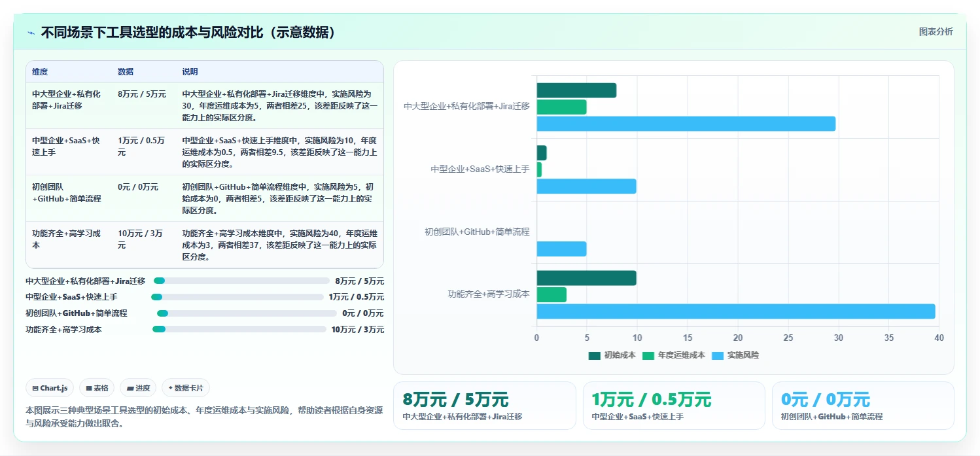The width and height of the screenshot is (980, 456).
Task: Click progress bar for 初创团队+GitHub+简单流程
Action: (x=247, y=313)
